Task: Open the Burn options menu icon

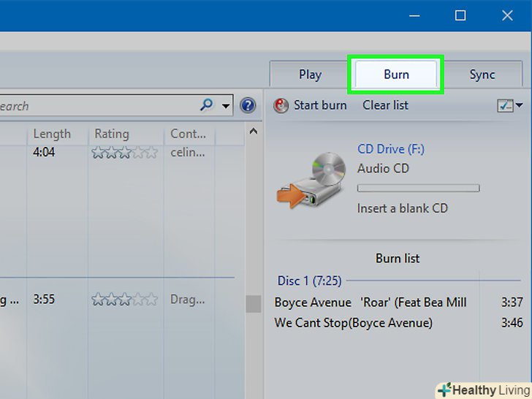Action: click(509, 106)
